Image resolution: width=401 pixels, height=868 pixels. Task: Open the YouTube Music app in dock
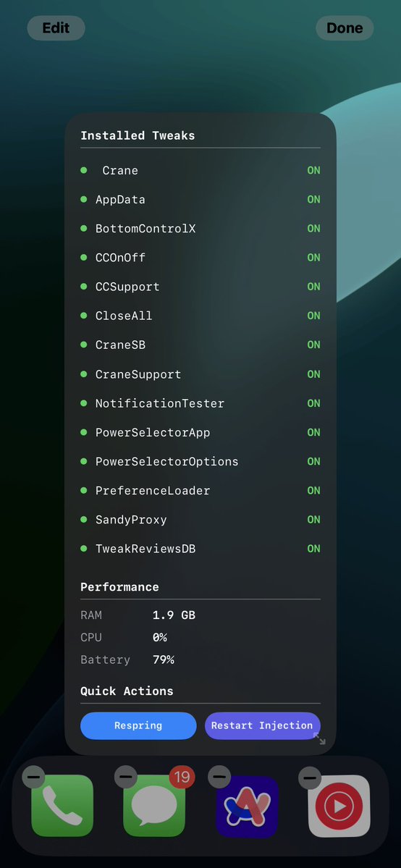coord(339,806)
